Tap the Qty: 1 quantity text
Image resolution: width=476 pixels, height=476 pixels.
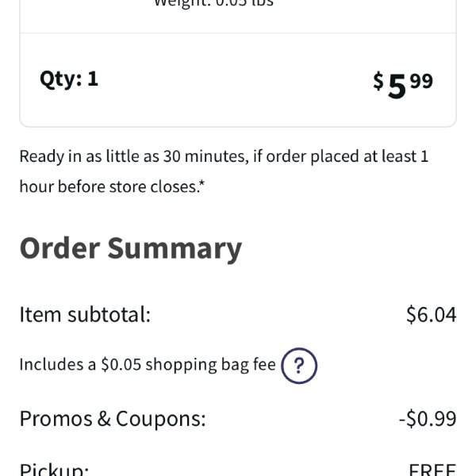pyautogui.click(x=69, y=79)
